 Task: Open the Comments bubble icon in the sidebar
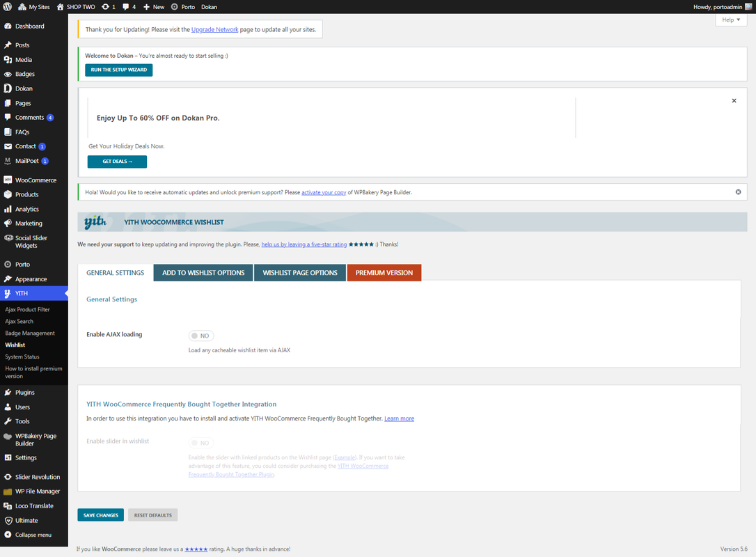[x=8, y=117]
